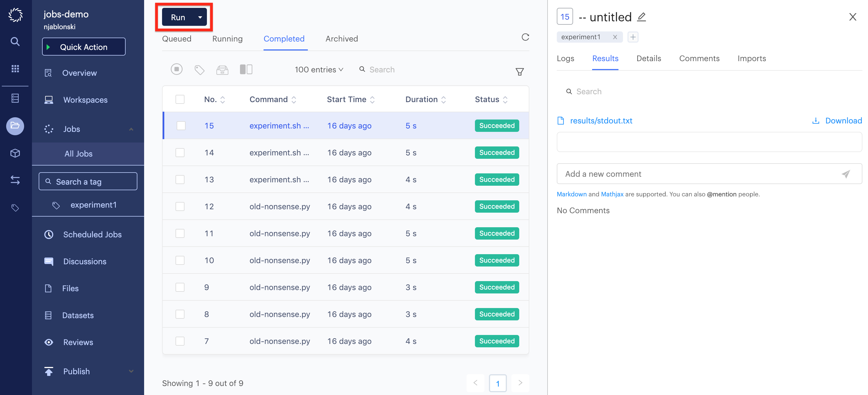The height and width of the screenshot is (395, 868).
Task: Check the box for job 10
Action: (180, 261)
